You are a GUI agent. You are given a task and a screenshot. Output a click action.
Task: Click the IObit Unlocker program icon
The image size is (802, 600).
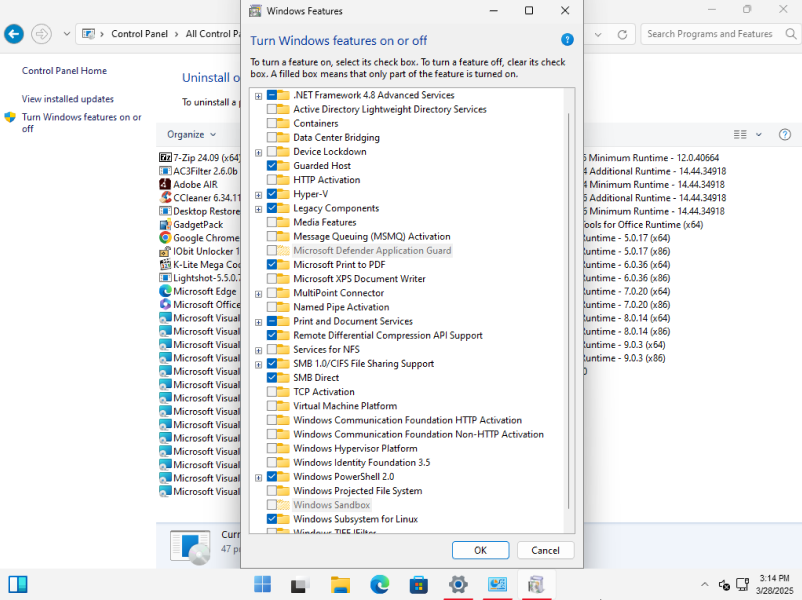tap(165, 251)
